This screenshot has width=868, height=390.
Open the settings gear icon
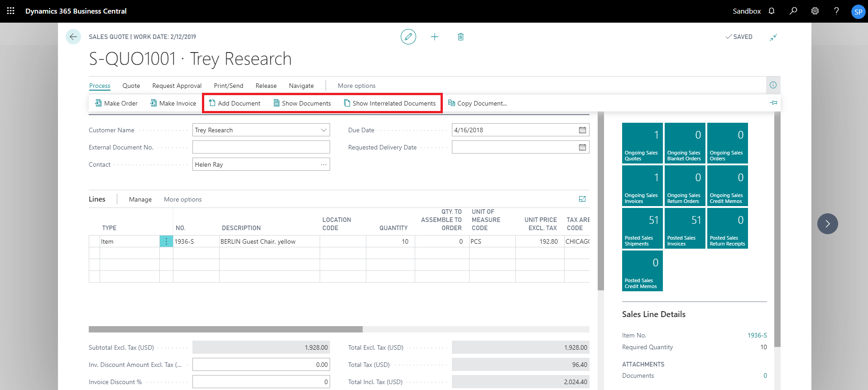coord(815,11)
